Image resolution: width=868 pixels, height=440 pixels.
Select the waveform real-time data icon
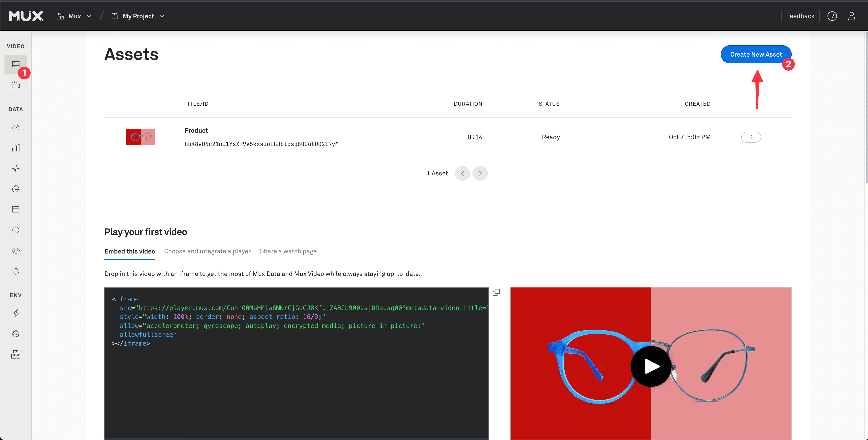(x=16, y=168)
